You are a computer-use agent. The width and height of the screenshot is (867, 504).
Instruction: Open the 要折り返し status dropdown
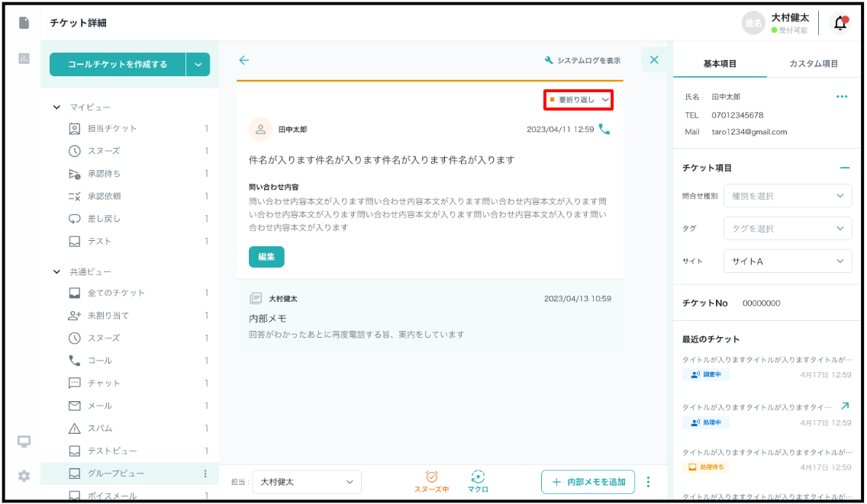click(x=579, y=100)
